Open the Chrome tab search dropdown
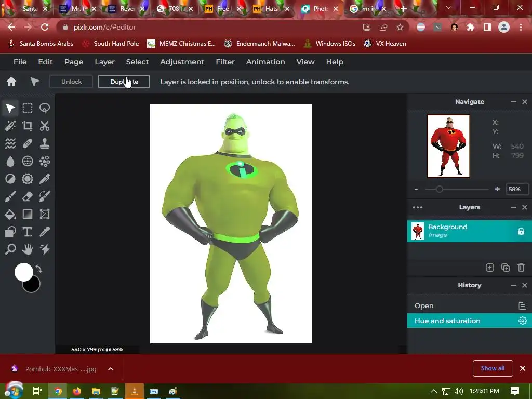 click(448, 7)
